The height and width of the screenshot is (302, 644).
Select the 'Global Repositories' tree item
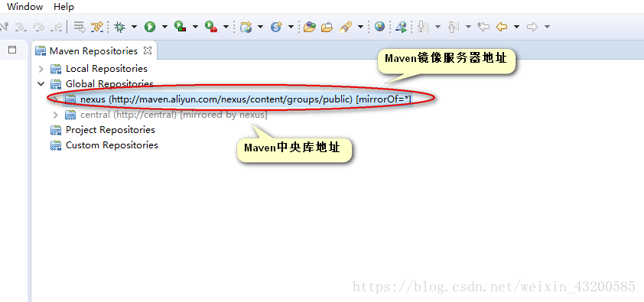(x=109, y=83)
